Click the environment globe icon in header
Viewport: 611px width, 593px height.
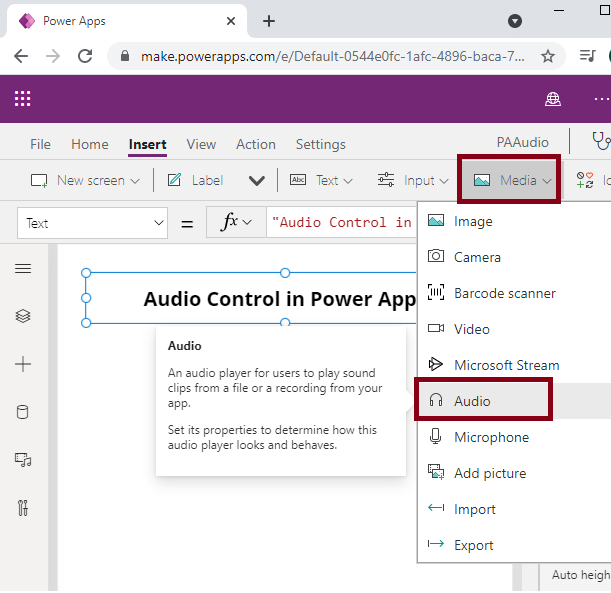pos(553,99)
